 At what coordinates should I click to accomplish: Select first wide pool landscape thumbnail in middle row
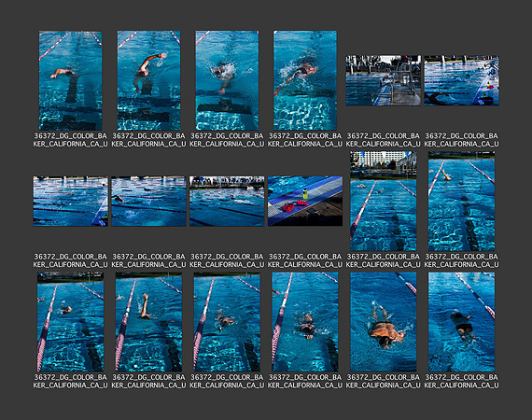[71, 201]
